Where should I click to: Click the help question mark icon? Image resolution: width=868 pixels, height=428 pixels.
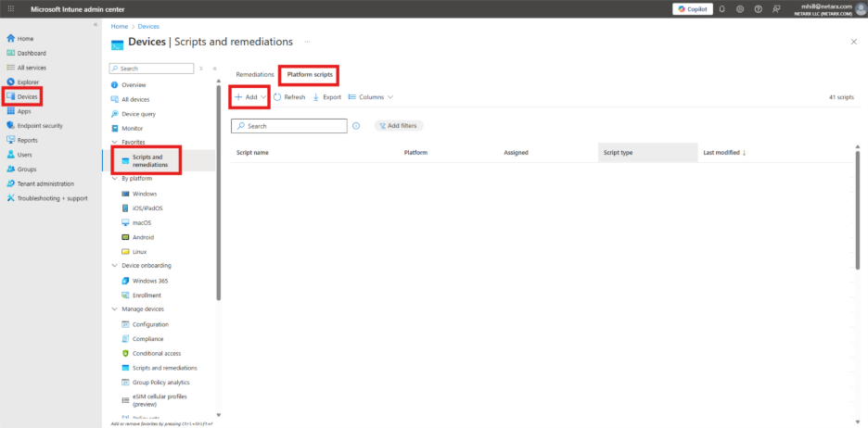(x=758, y=8)
